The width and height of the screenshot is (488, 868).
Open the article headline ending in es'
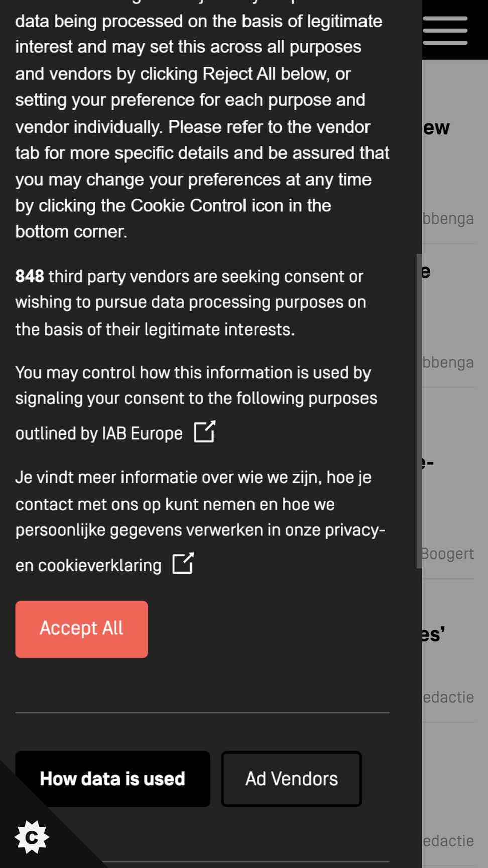(433, 634)
